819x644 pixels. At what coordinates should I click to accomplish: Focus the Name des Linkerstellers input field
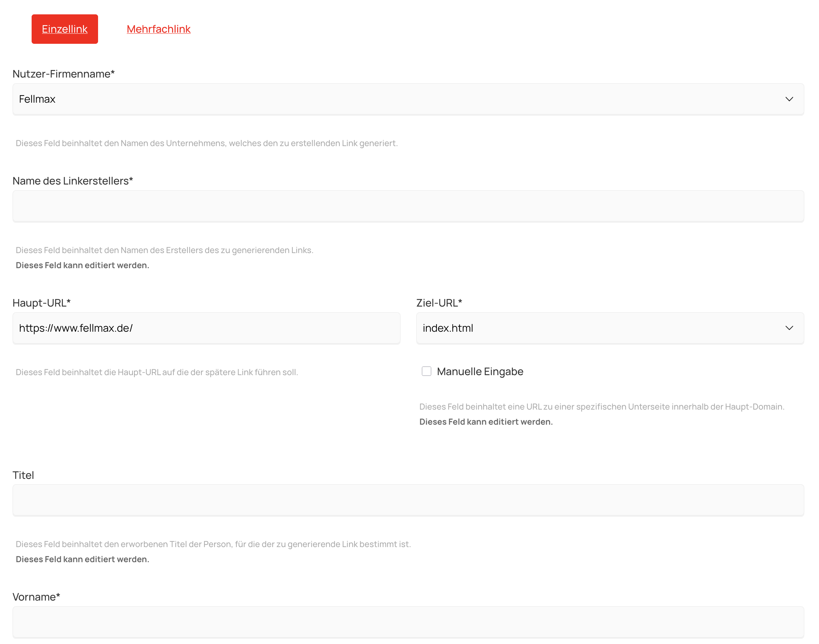coord(408,206)
